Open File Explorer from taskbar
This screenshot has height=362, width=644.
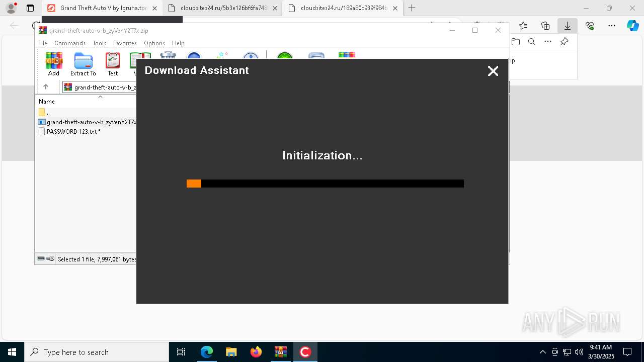[231, 352]
